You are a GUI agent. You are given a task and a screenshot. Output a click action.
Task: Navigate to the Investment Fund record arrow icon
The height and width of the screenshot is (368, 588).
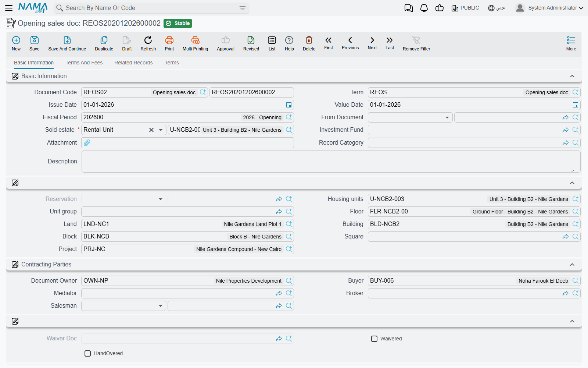[566, 130]
